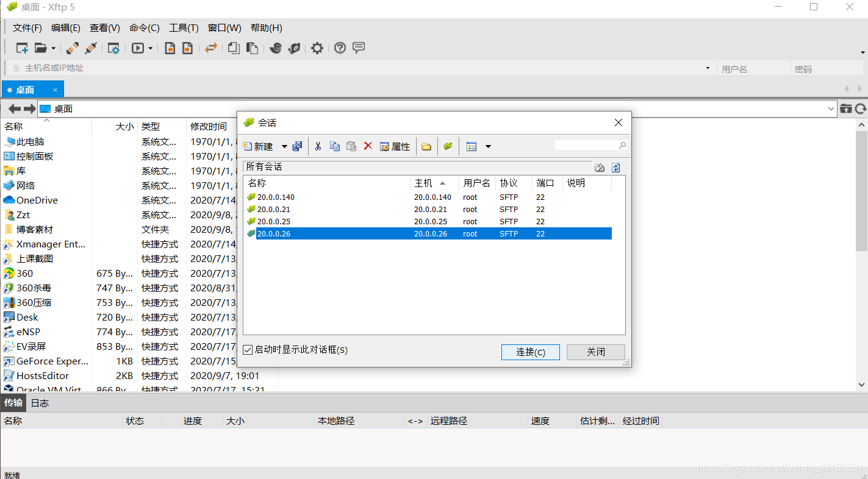Launch Xshell swirl icon in toolbar
The image size is (868, 479).
coord(276,48)
